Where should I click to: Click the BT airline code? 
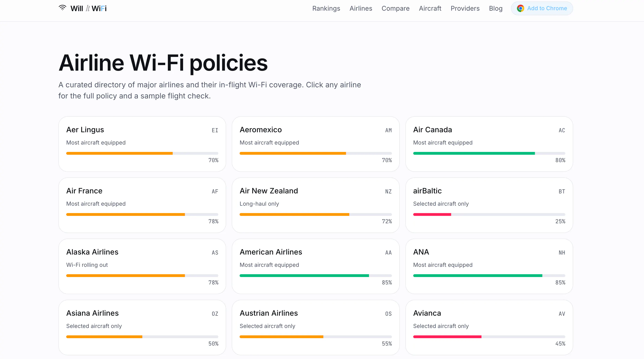pos(562,192)
